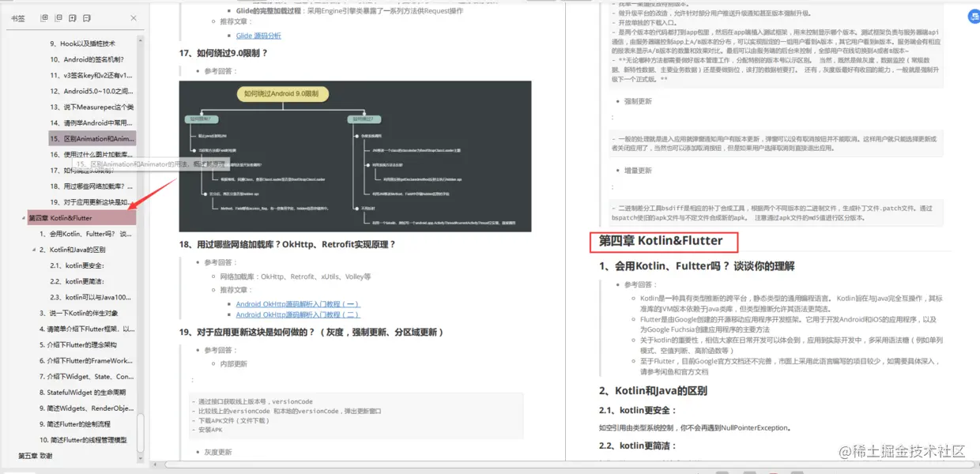Click the expand-all bookmarks icon

pyautogui.click(x=44, y=17)
